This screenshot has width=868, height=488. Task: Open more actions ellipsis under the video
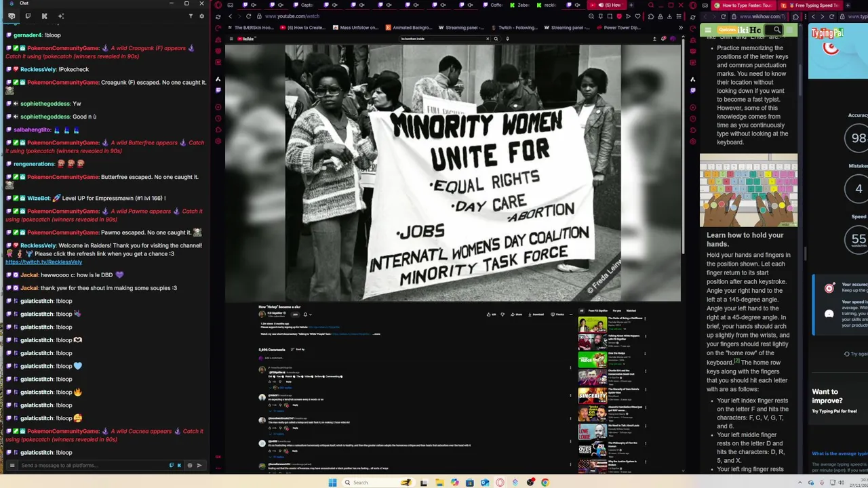pyautogui.click(x=570, y=314)
